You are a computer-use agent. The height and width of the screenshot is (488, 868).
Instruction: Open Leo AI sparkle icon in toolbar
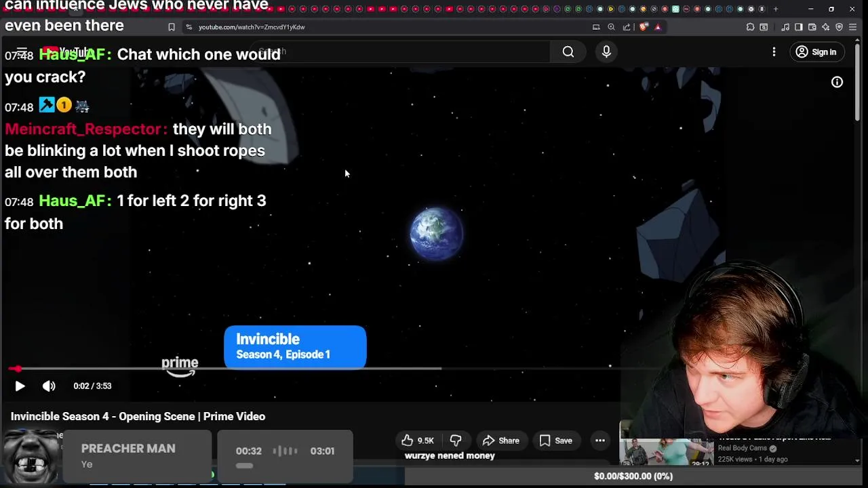click(825, 27)
